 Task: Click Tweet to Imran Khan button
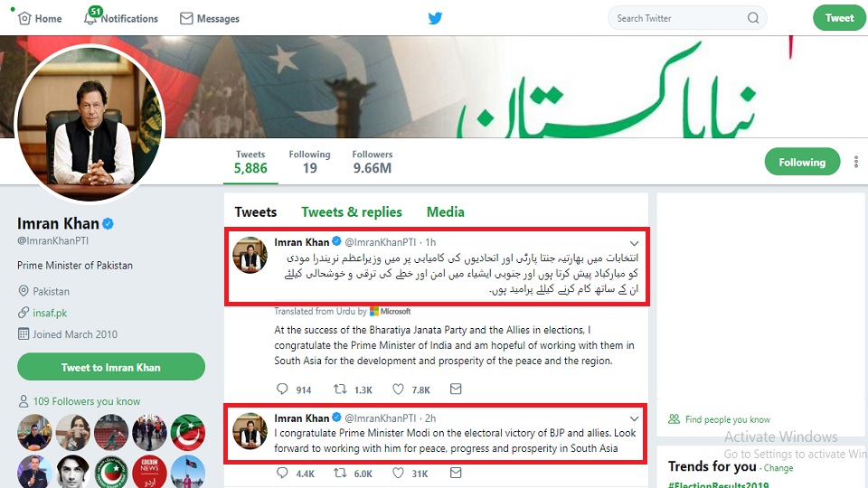(x=111, y=367)
